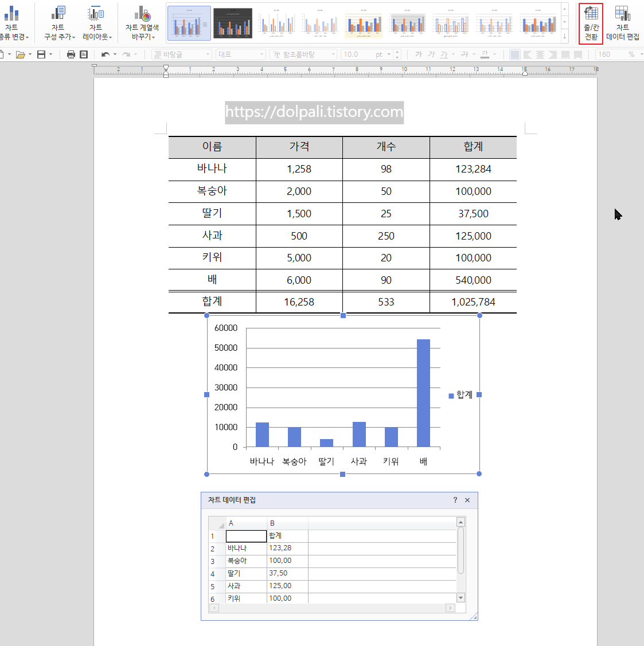The image size is (644, 646).
Task: Click the 배 bar in the chart
Action: [x=423, y=393]
